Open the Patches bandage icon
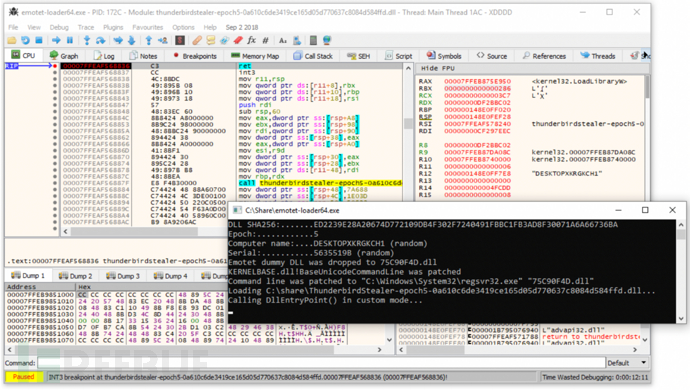 tap(197, 40)
